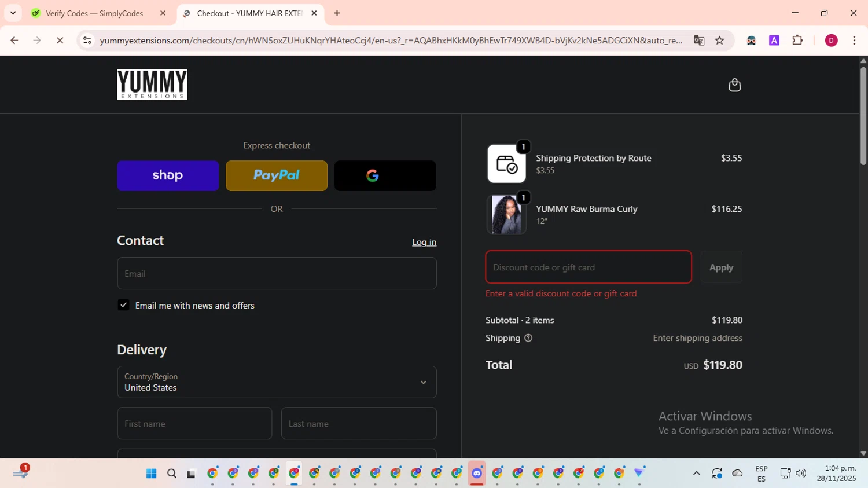Open the Chrome profile D avatar
This screenshot has width=868, height=488.
point(831,41)
